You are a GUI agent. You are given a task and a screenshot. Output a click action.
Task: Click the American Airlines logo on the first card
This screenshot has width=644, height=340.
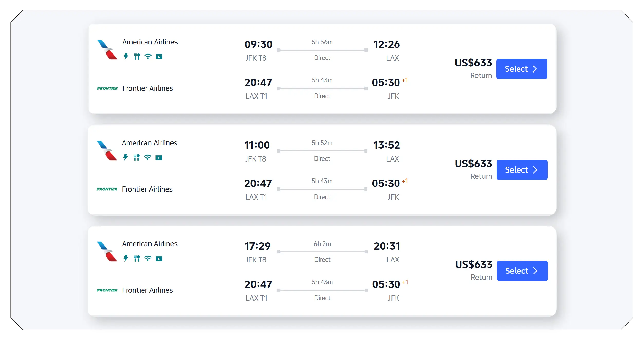pos(107,49)
